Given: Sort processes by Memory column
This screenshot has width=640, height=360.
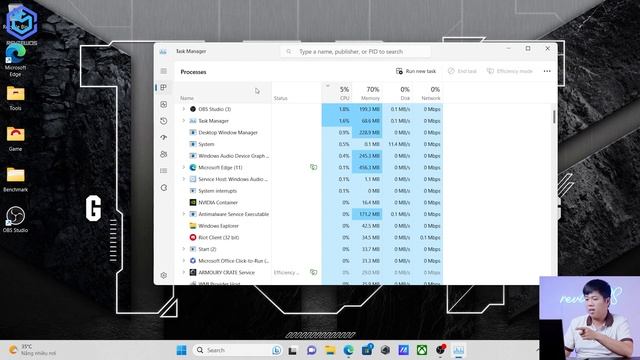Looking at the screenshot, I should tap(367, 93).
